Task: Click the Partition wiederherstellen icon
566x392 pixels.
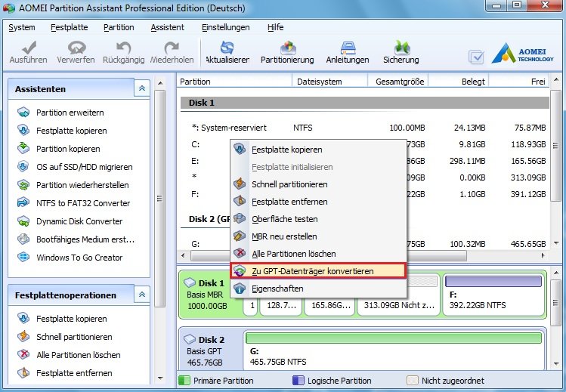Action: 23,184
